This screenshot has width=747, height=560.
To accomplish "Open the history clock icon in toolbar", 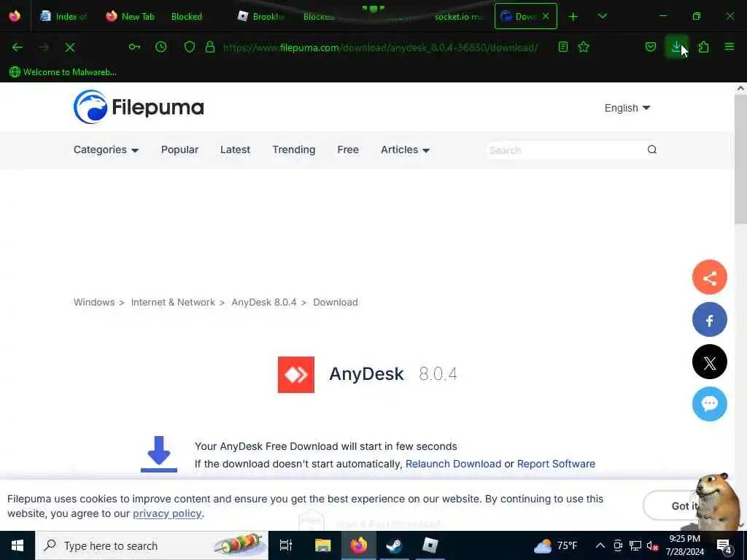I will pos(161,47).
